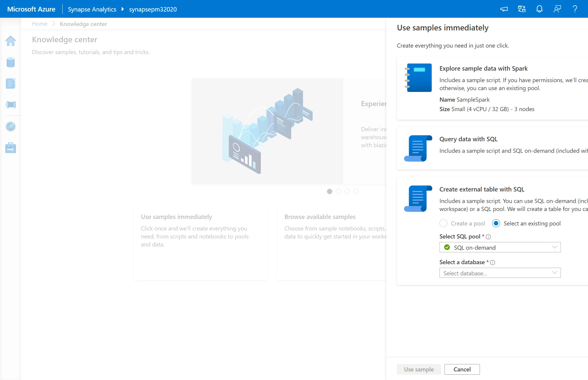Cancel the Use samples immediately panel
The image size is (588, 380).
[462, 369]
